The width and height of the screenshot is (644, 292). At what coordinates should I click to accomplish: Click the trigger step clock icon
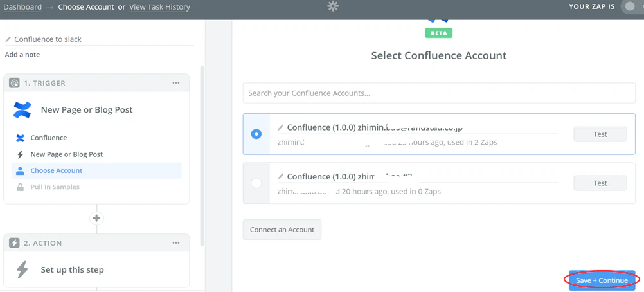point(14,83)
